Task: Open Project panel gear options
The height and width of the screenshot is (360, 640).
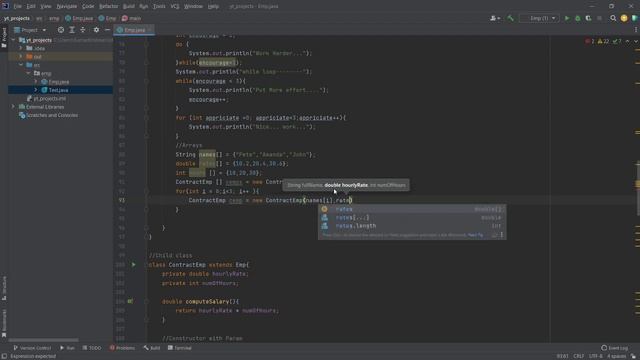Action: [96, 30]
